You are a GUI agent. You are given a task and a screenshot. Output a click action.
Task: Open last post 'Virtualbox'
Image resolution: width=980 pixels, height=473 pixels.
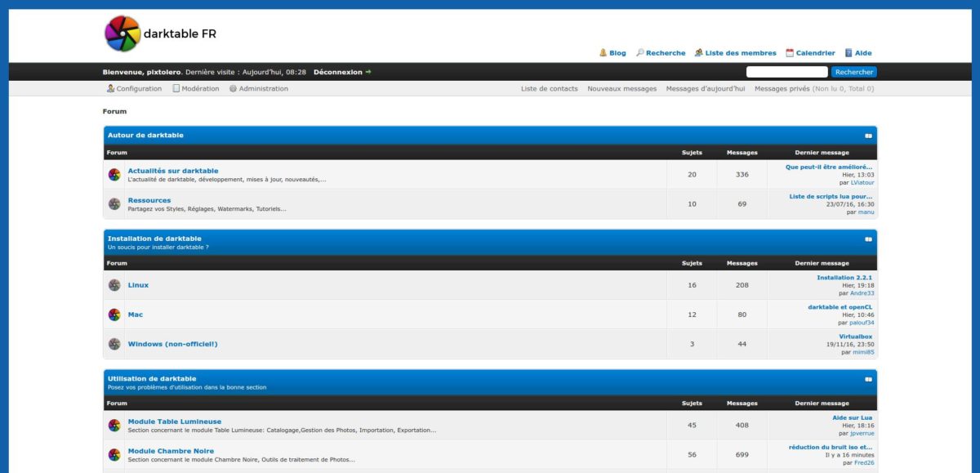click(855, 337)
